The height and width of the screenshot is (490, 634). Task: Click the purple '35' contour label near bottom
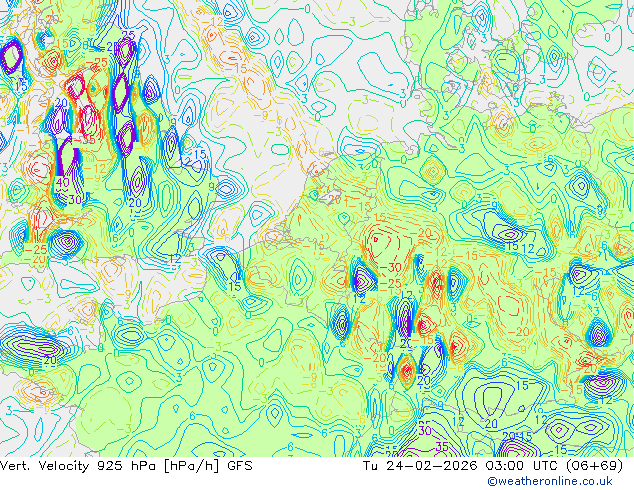click(442, 446)
